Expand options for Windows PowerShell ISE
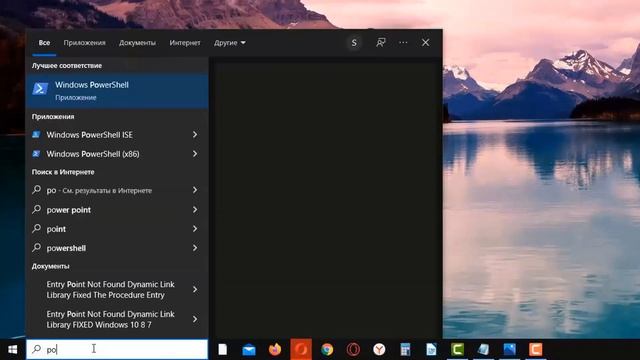This screenshot has width=640, height=360. tap(195, 135)
